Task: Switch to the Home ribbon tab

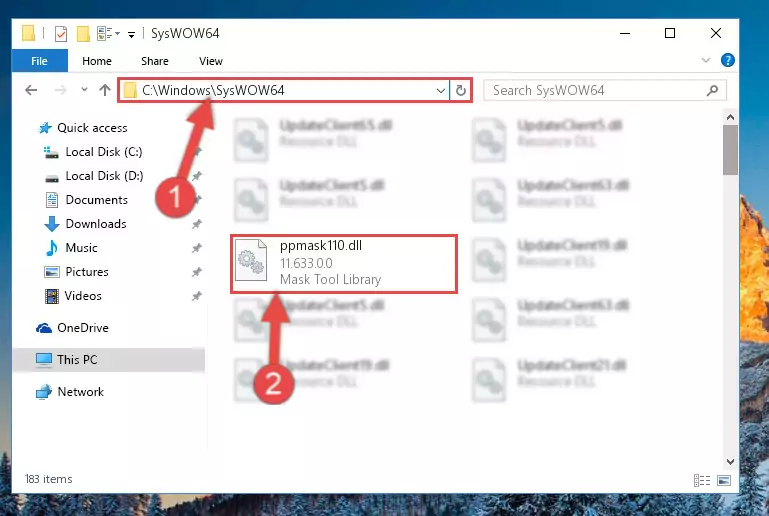Action: point(97,61)
